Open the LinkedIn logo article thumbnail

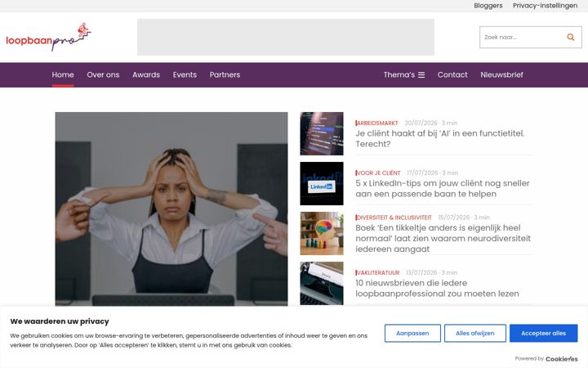coord(322,183)
